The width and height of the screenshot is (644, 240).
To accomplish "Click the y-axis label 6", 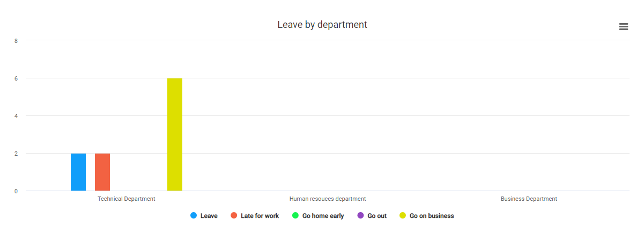I will coord(16,78).
